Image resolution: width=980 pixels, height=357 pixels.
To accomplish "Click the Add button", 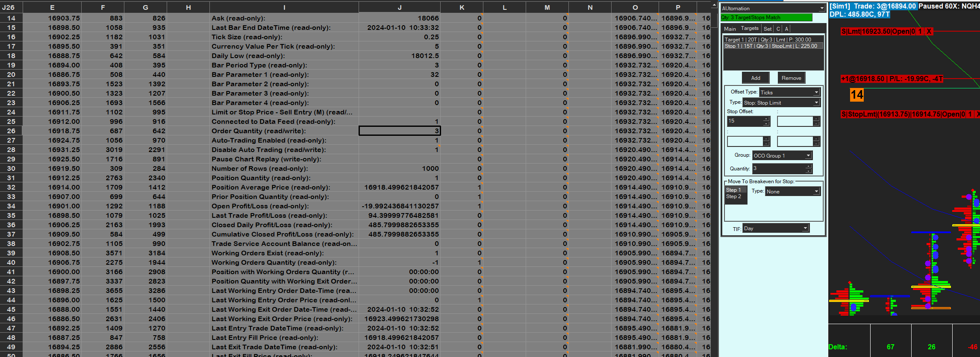I will coord(756,78).
